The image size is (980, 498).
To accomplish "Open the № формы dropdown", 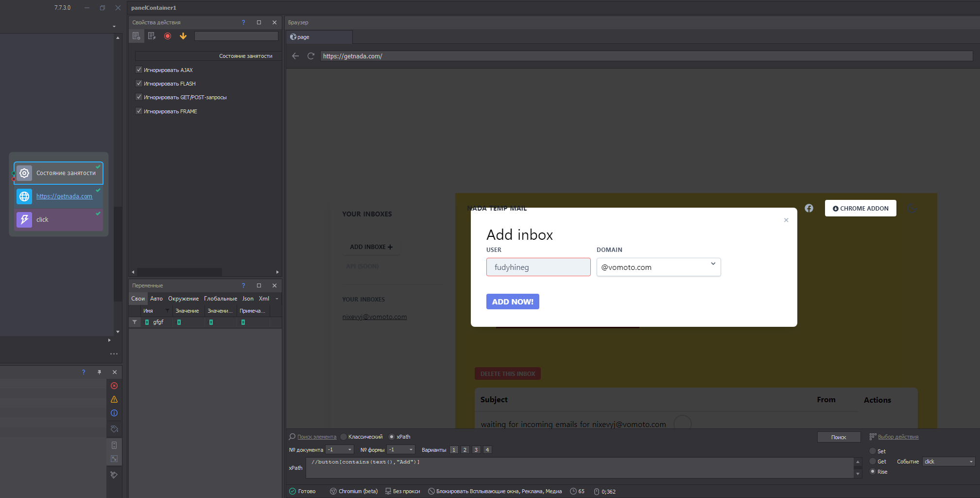I will (x=401, y=450).
